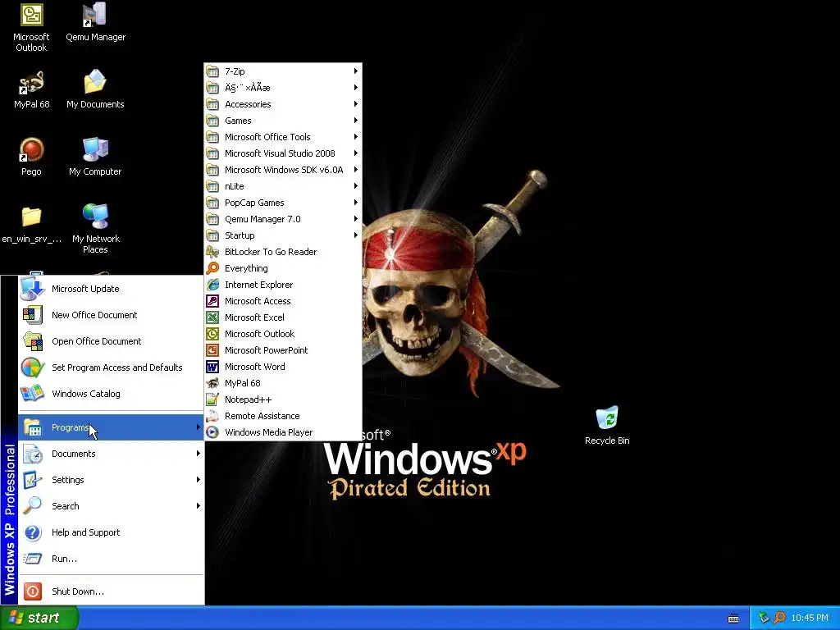The image size is (840, 630).
Task: Open Search in the Start menu
Action: coord(111,506)
